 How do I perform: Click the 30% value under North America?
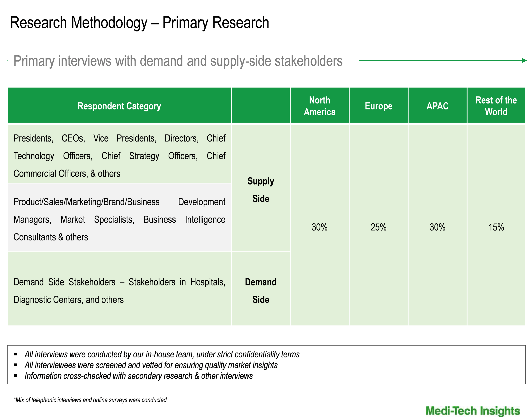pyautogui.click(x=320, y=227)
